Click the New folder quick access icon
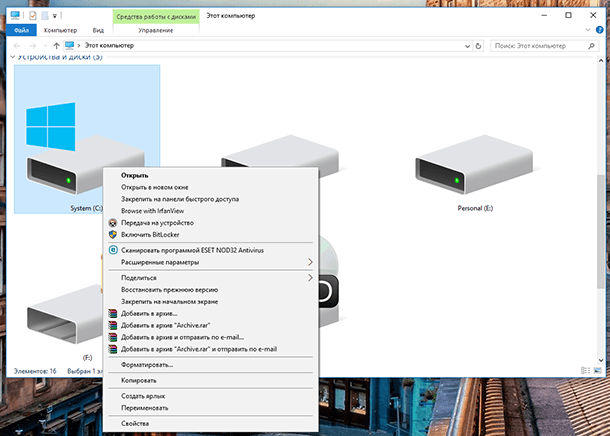 [45, 16]
